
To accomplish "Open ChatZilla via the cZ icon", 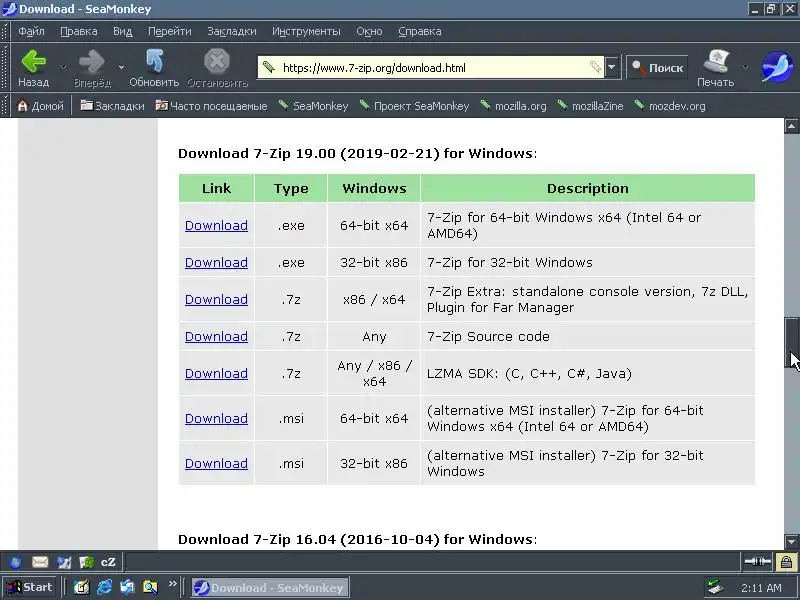I will tap(108, 562).
